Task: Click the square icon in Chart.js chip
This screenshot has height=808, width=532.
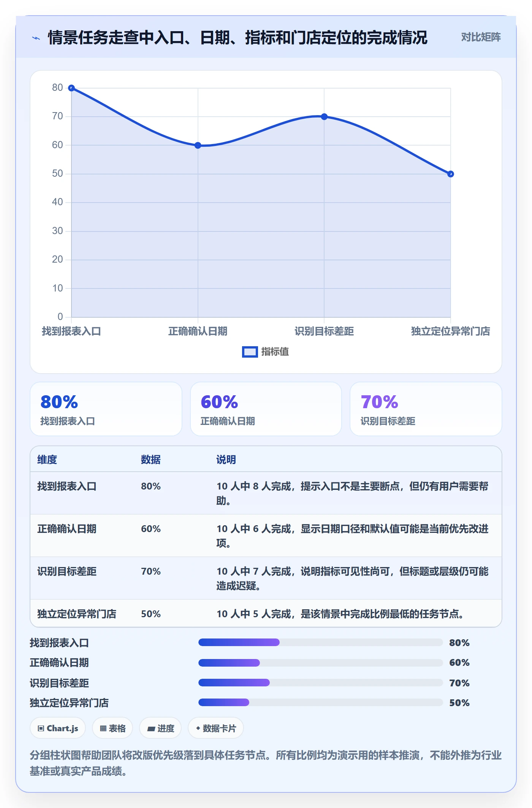Action: tap(41, 729)
